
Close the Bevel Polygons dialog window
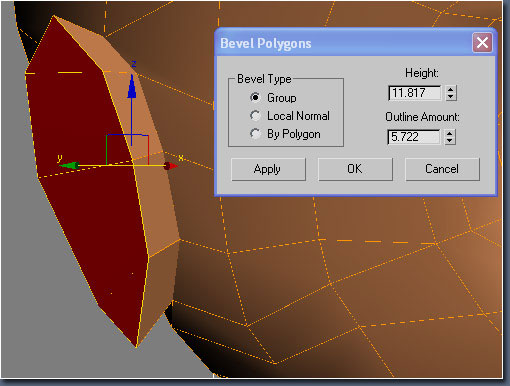[482, 43]
